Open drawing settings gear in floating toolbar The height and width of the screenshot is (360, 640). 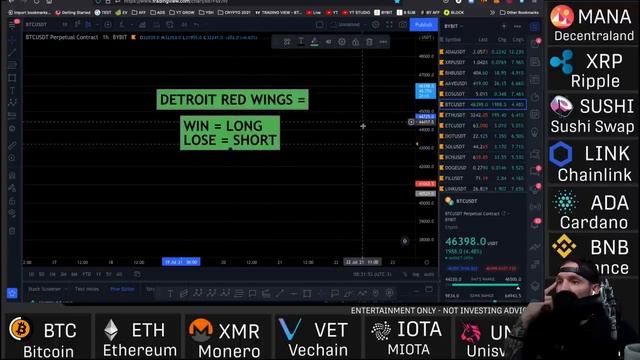coord(342,42)
